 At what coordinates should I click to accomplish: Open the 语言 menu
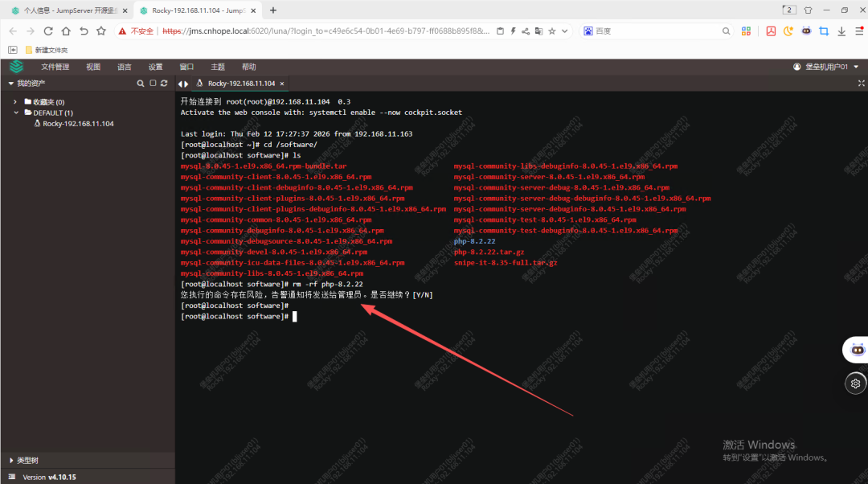[x=124, y=67]
